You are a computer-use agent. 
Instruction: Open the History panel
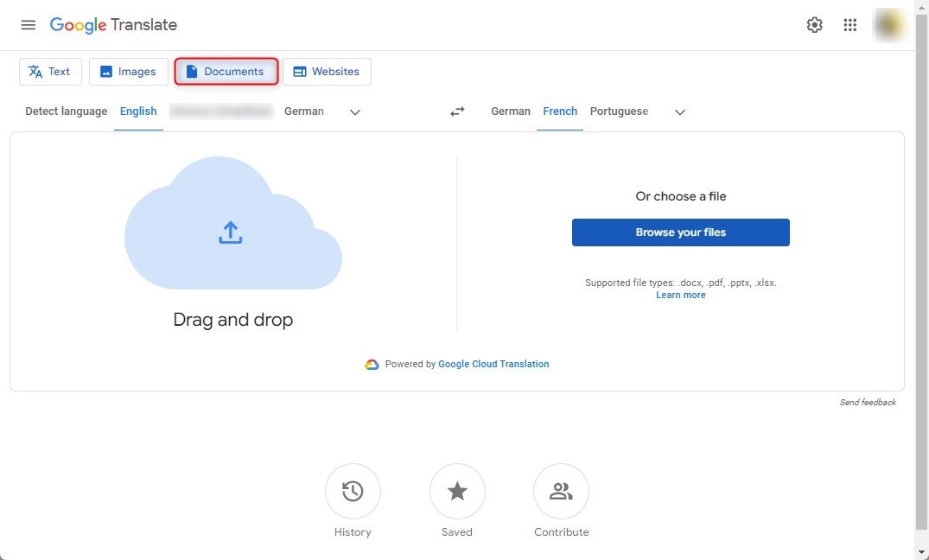(x=353, y=491)
